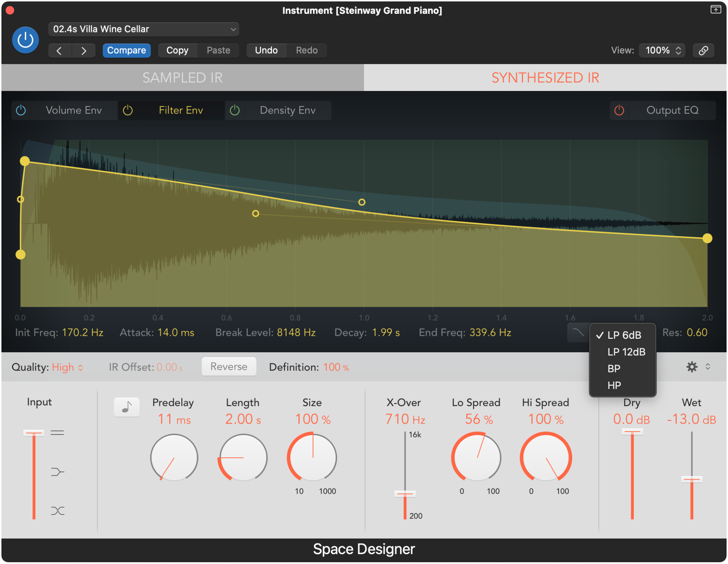728x564 pixels.
Task: Click the Wet slider handle
Action: 692,479
